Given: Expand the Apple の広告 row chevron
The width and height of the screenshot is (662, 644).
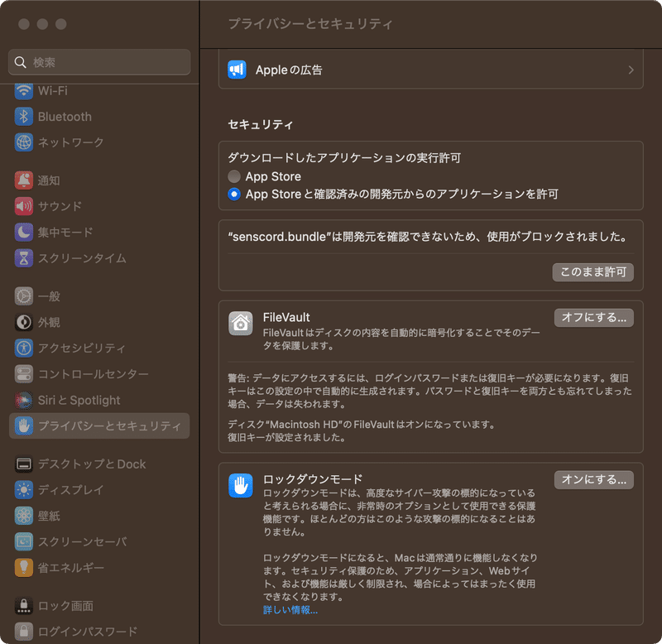Looking at the screenshot, I should [631, 70].
